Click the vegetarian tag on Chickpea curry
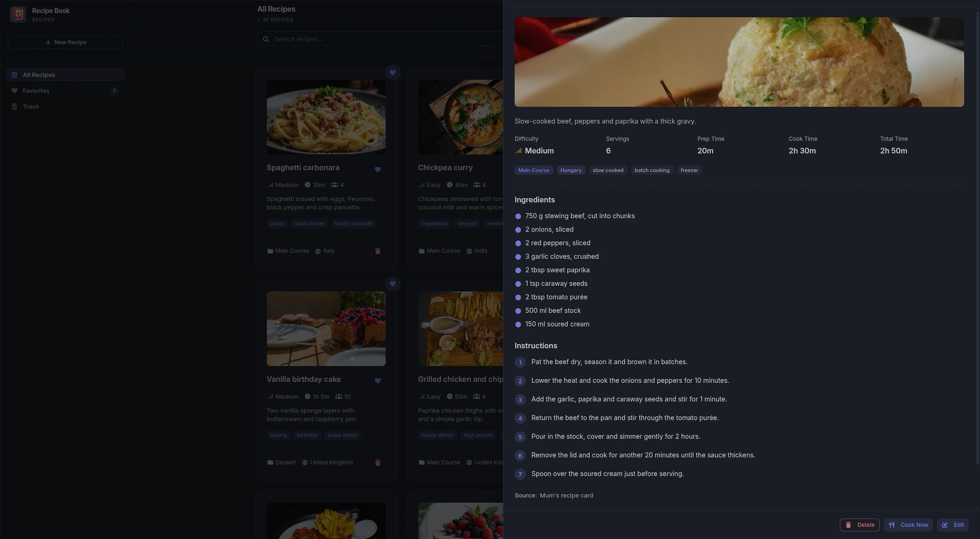 tap(434, 223)
